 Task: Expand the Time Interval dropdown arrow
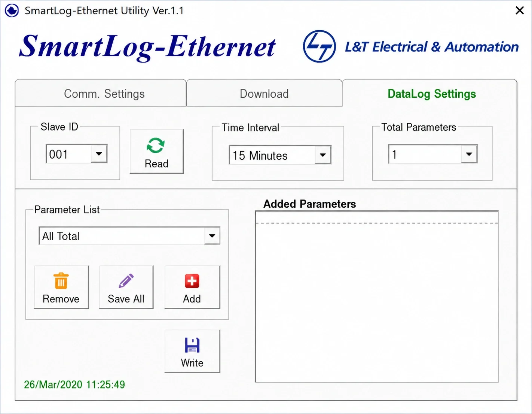pyautogui.click(x=322, y=155)
